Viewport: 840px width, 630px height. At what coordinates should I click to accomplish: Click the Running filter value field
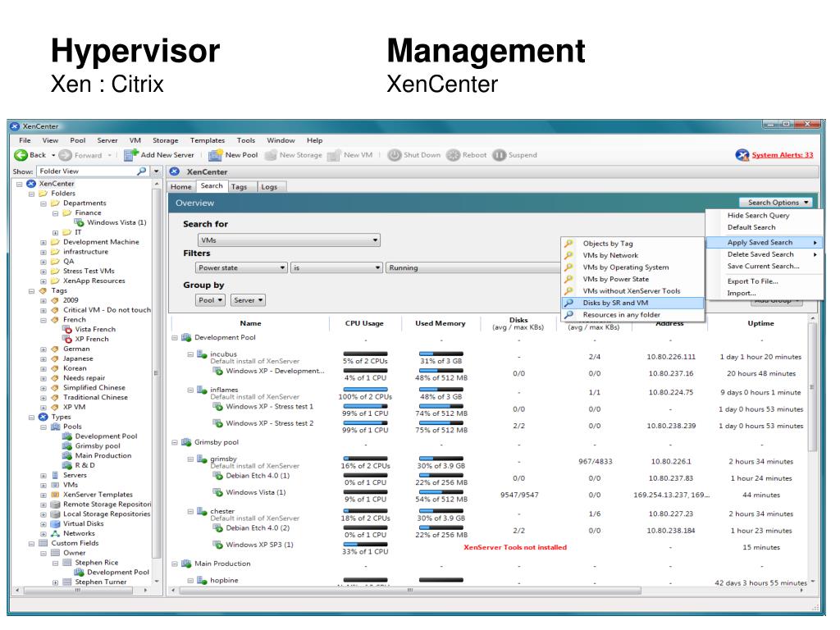[x=472, y=268]
